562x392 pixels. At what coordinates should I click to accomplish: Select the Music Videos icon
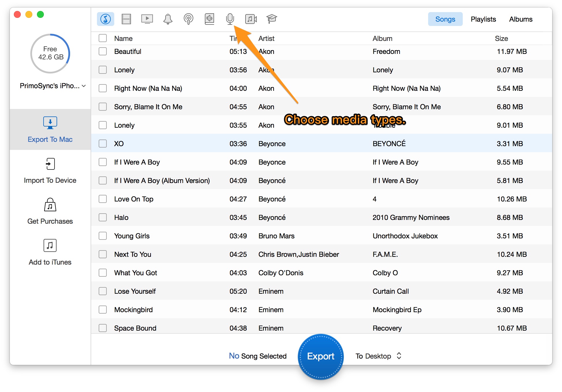251,19
